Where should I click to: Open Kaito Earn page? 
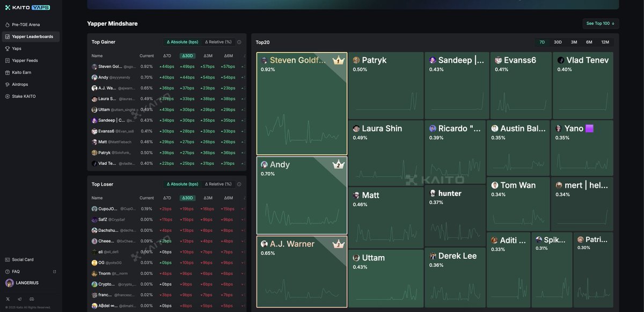(x=31, y=72)
